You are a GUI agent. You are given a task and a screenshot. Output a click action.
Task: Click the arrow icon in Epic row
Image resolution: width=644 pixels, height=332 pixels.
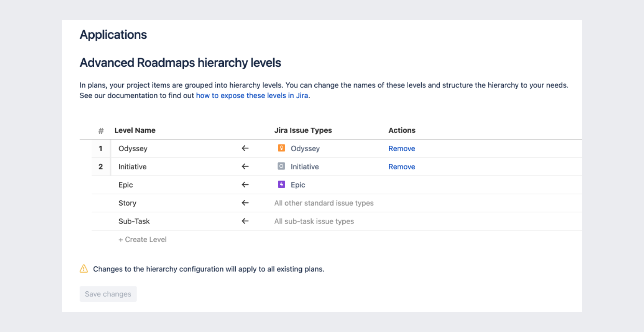point(245,185)
